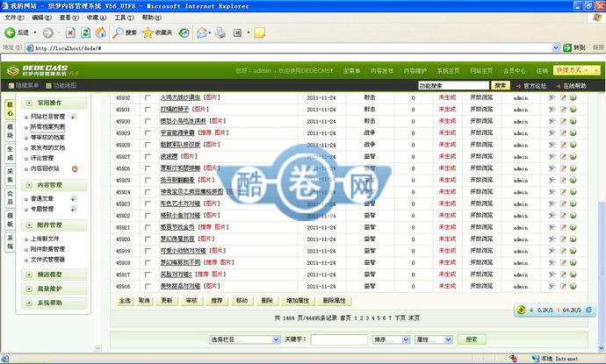Image resolution: width=606 pixels, height=364 pixels.
Task: Preview document 45932 with green globe
Action: (574, 97)
